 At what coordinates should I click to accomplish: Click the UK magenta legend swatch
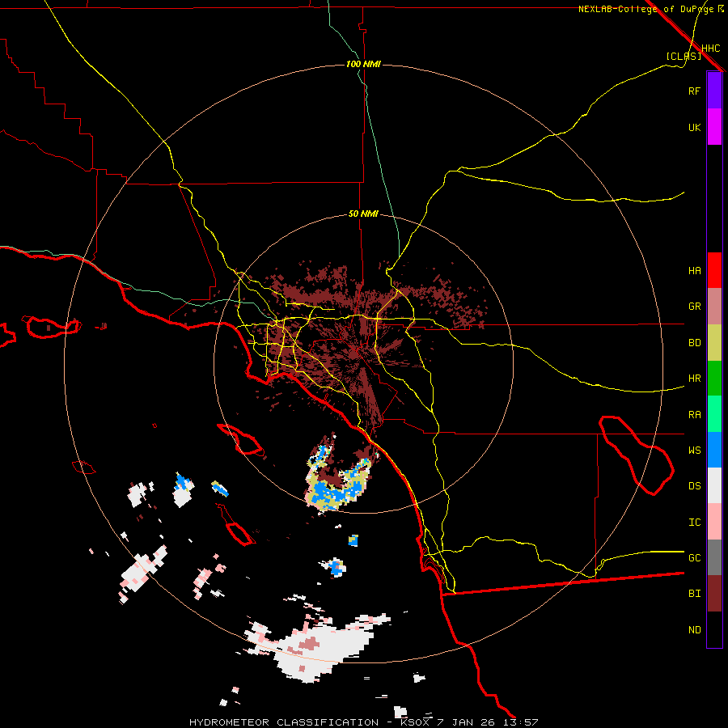click(714, 127)
